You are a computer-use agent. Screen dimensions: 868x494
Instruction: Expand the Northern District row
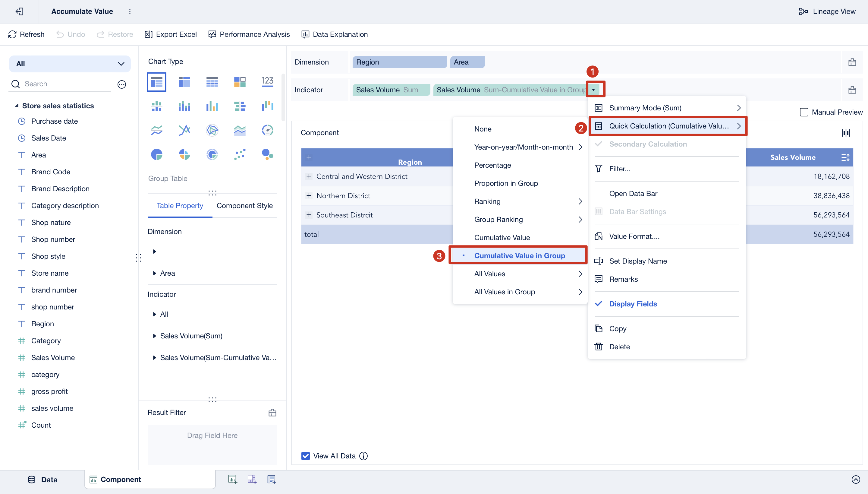309,195
